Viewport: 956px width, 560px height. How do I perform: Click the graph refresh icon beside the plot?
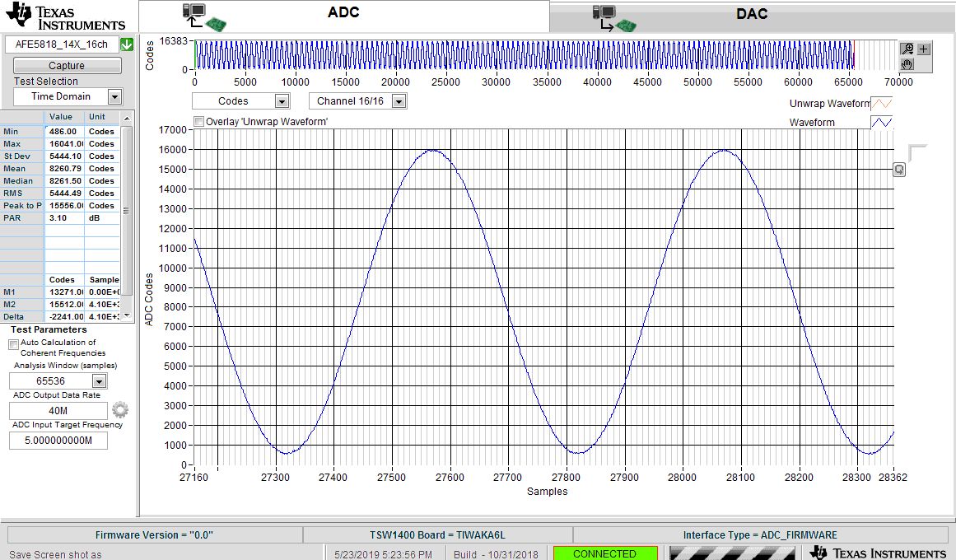coord(899,170)
